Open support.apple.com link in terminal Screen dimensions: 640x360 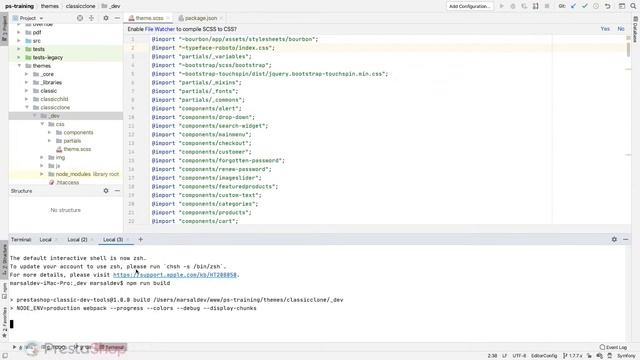tap(175, 275)
